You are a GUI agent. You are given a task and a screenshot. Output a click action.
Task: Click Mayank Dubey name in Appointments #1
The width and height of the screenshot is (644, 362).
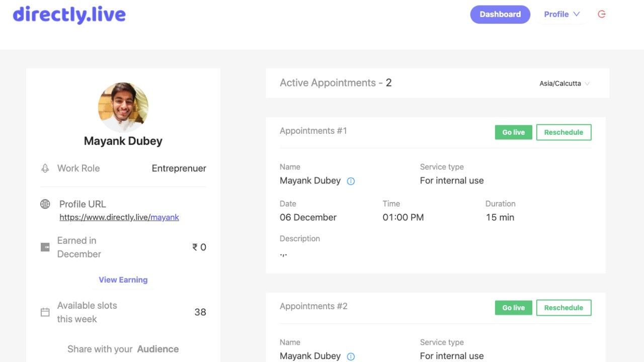pyautogui.click(x=310, y=181)
